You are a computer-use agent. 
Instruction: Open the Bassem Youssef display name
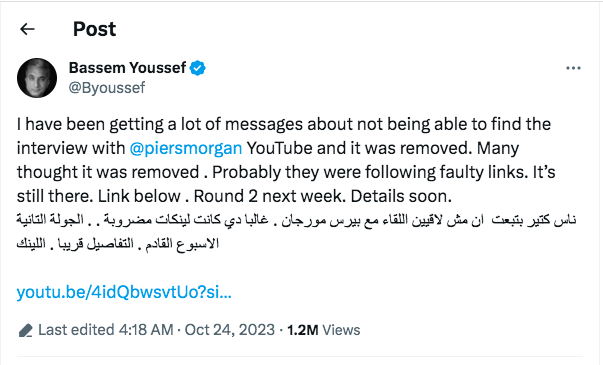pyautogui.click(x=127, y=68)
